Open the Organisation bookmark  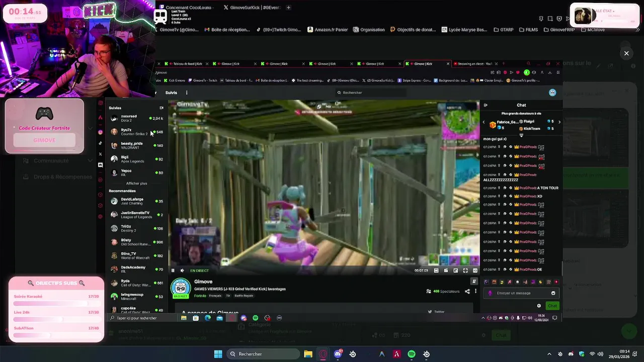click(369, 30)
